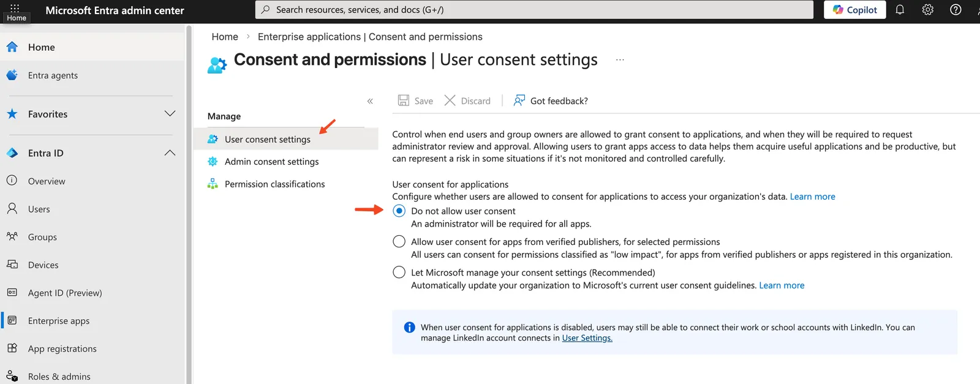980x384 pixels.
Task: Open Groups icon in sidebar
Action: click(12, 236)
